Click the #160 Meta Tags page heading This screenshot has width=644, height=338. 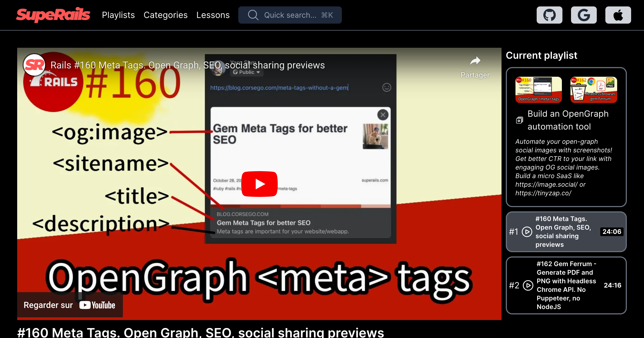[200, 333]
